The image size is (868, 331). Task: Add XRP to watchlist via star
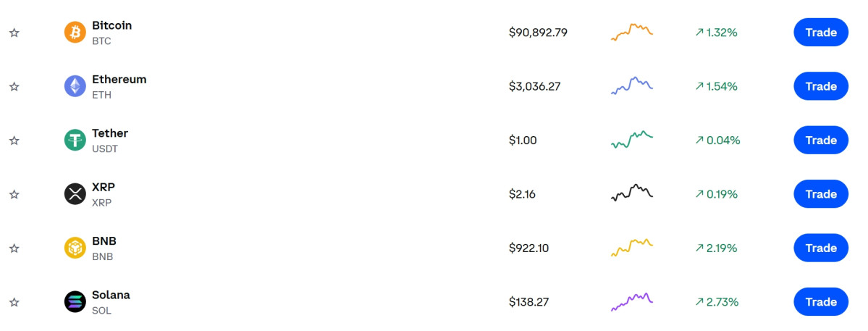(x=14, y=194)
